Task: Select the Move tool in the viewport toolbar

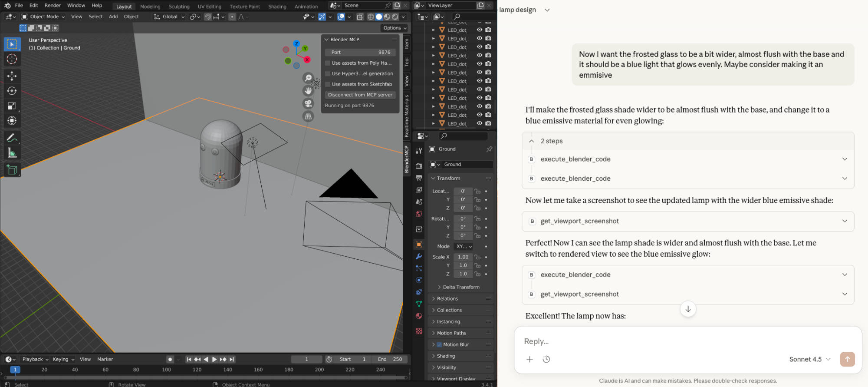Action: (12, 76)
